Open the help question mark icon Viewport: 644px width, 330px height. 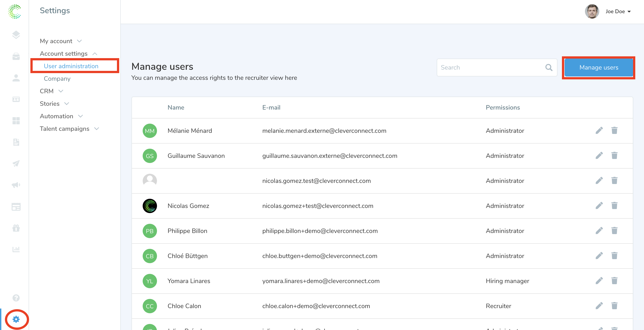click(16, 298)
